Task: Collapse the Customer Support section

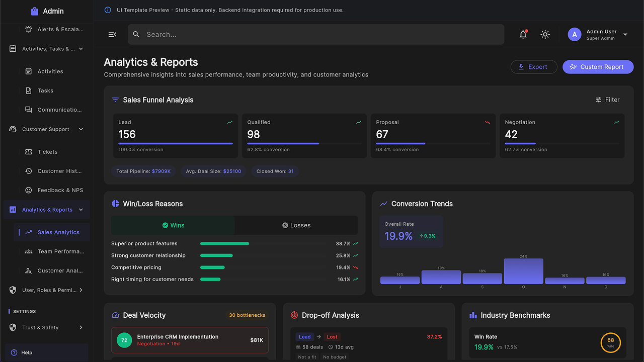Action: point(81,129)
